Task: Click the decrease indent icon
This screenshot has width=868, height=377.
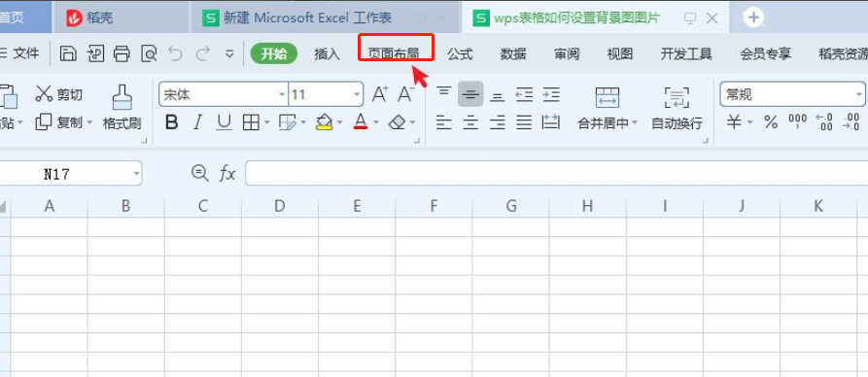Action: (x=524, y=94)
